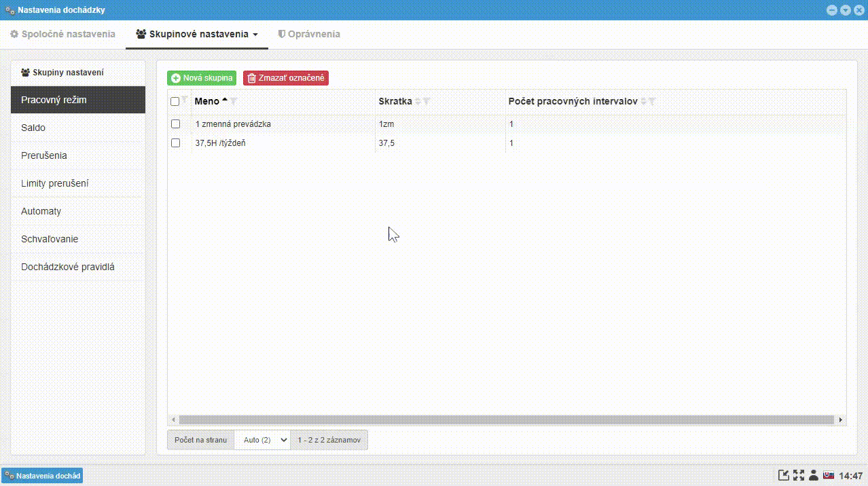Check the box for 1 zmenná prevádzka
The image size is (868, 486).
pyautogui.click(x=175, y=124)
